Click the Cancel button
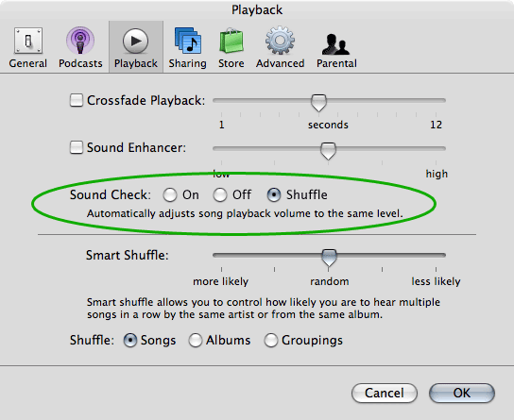This screenshot has height=420, width=514. (x=385, y=393)
